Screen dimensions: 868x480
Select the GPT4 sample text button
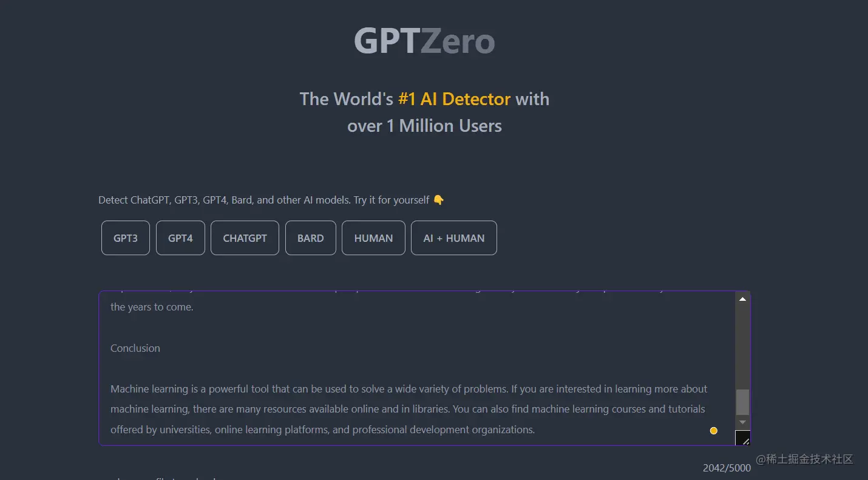point(180,238)
